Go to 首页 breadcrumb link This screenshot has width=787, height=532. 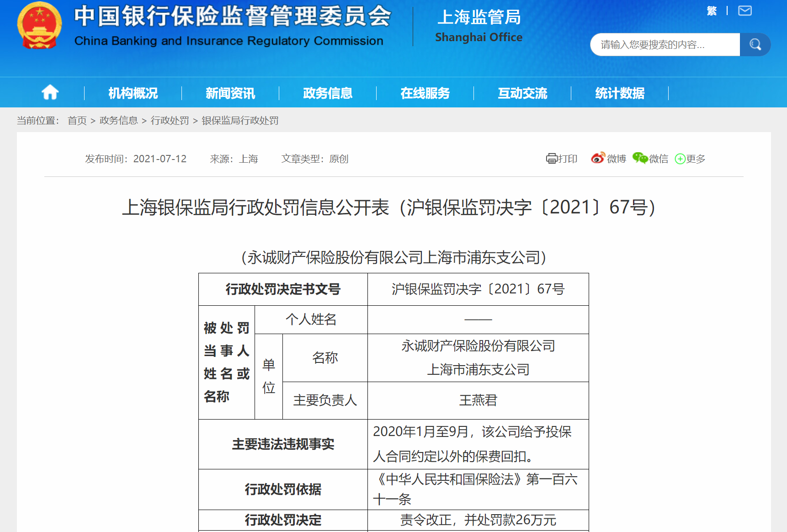(x=77, y=120)
